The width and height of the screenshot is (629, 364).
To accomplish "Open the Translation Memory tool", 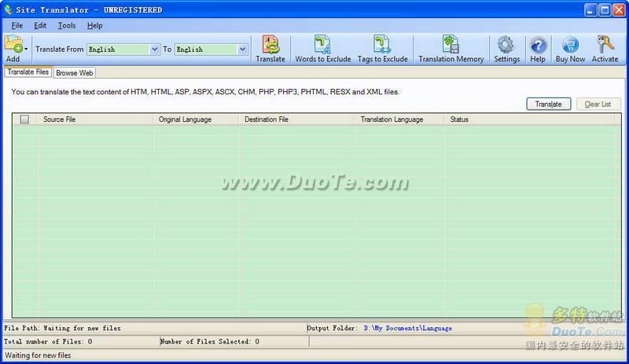I will tap(451, 49).
